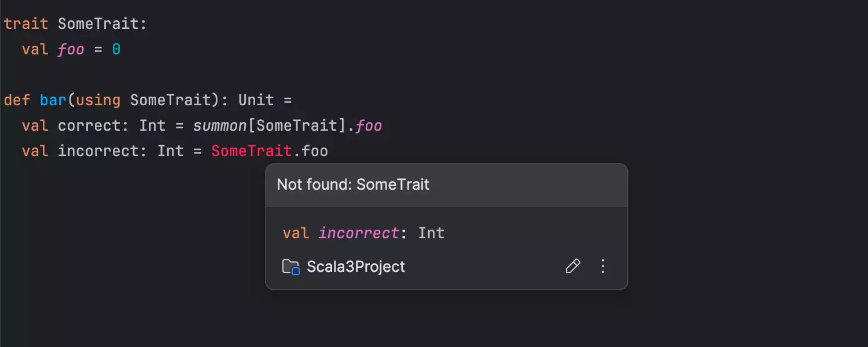Click the number 0 literal
Image resolution: width=868 pixels, height=347 pixels.
pos(116,49)
